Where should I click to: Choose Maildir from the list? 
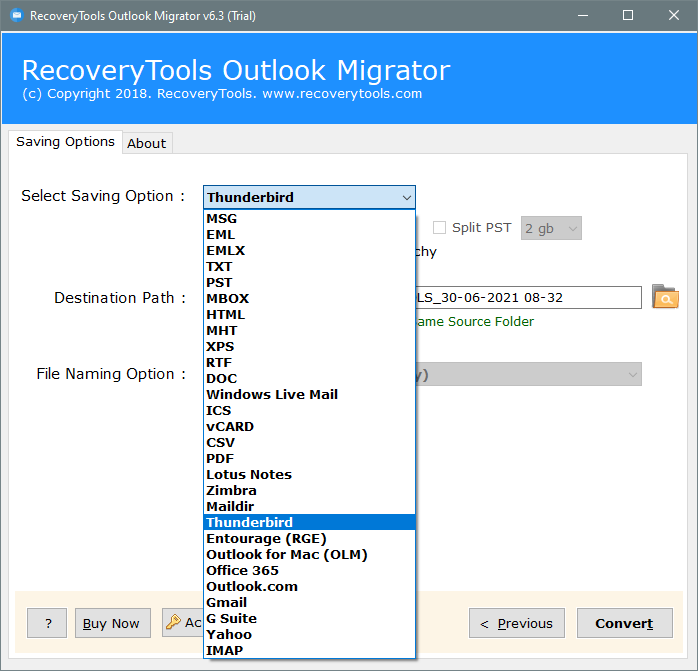point(309,507)
